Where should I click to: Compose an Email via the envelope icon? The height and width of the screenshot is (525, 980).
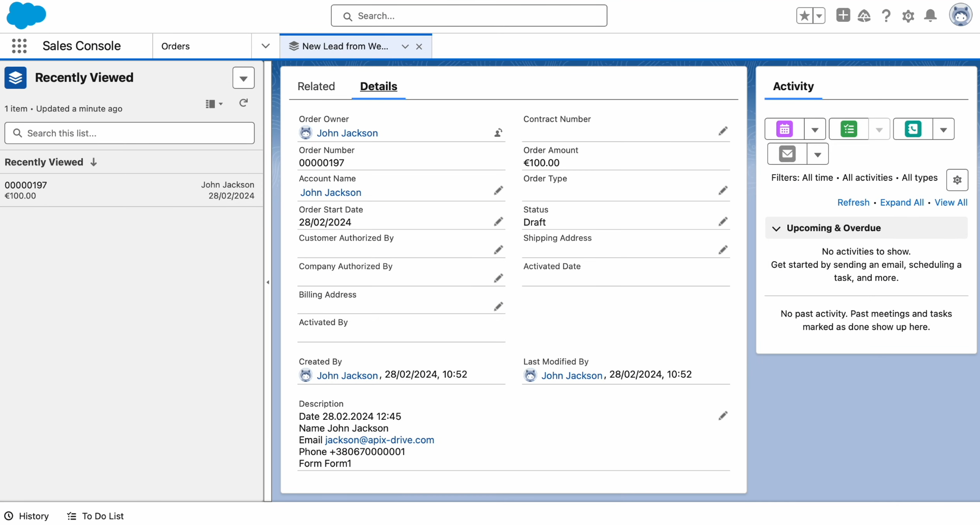pos(787,154)
